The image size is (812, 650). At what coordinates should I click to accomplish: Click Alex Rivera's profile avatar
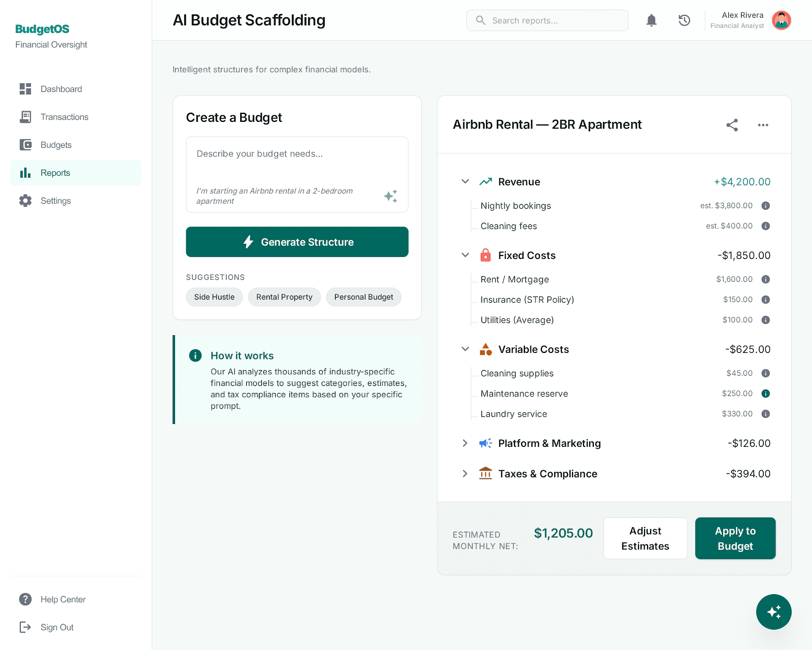pyautogui.click(x=781, y=20)
